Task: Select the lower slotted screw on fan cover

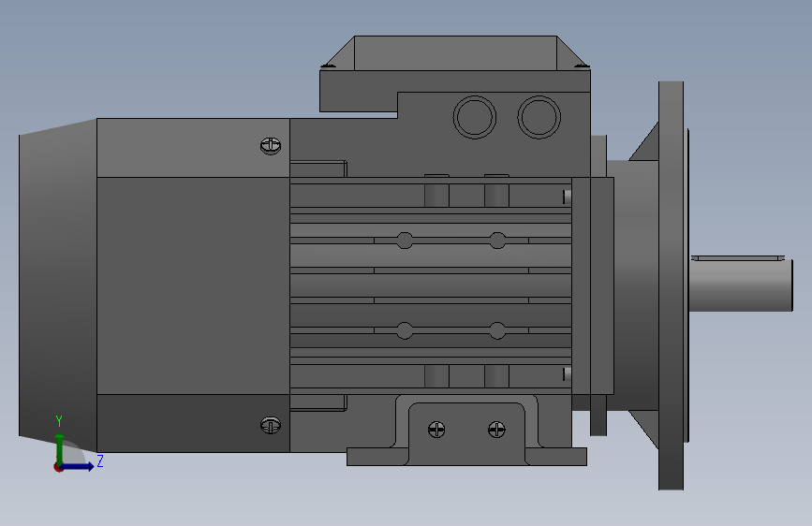Action: [271, 425]
